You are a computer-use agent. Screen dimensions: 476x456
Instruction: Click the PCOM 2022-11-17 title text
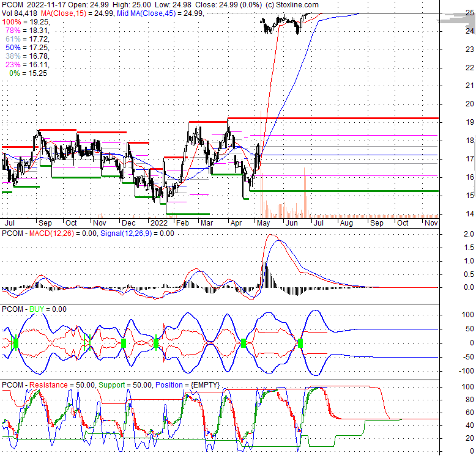pos(34,5)
